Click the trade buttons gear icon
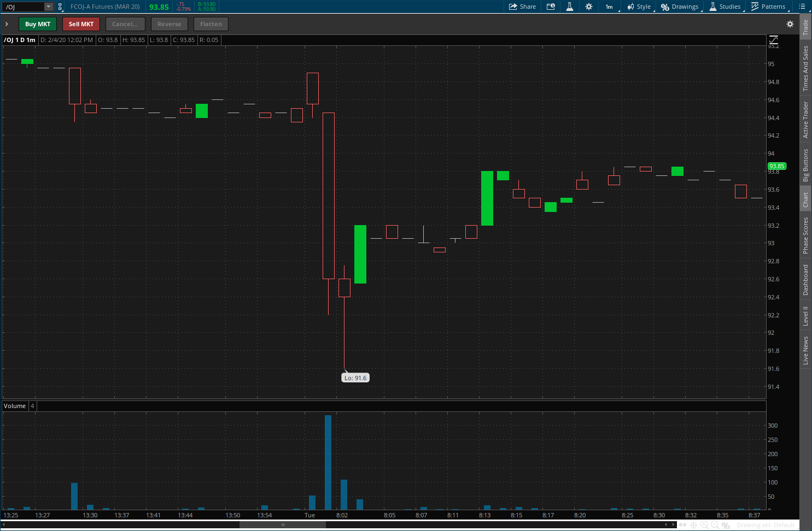 (x=790, y=24)
